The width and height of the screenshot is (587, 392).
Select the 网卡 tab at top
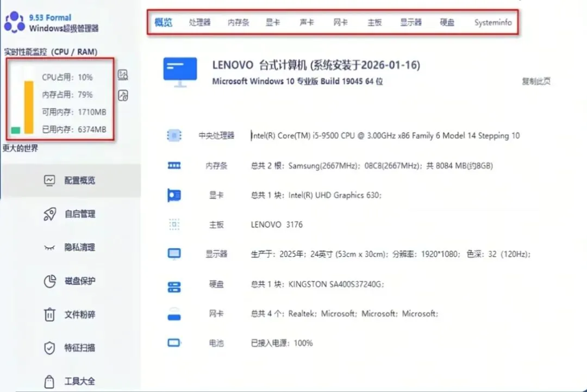pyautogui.click(x=340, y=22)
